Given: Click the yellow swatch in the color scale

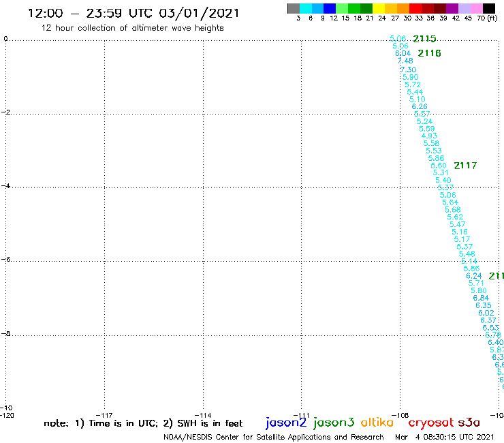Looking at the screenshot, I should pyautogui.click(x=379, y=8).
